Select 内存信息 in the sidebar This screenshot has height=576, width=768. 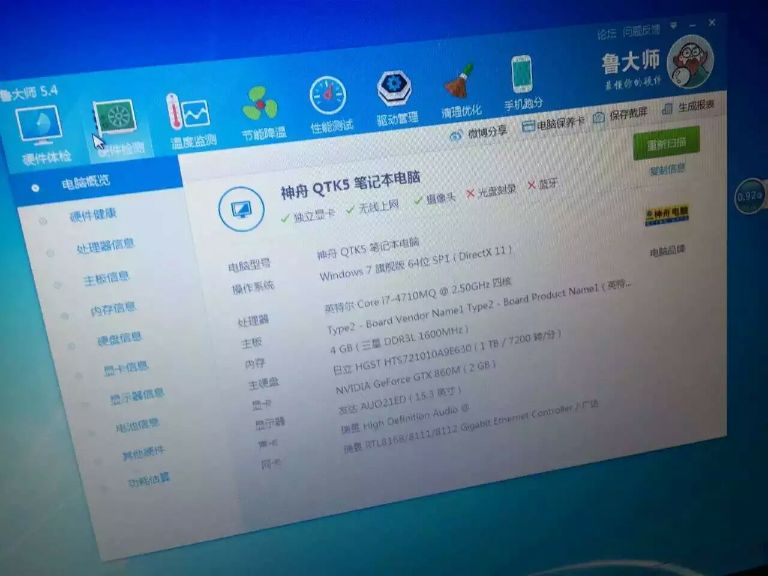(x=113, y=309)
